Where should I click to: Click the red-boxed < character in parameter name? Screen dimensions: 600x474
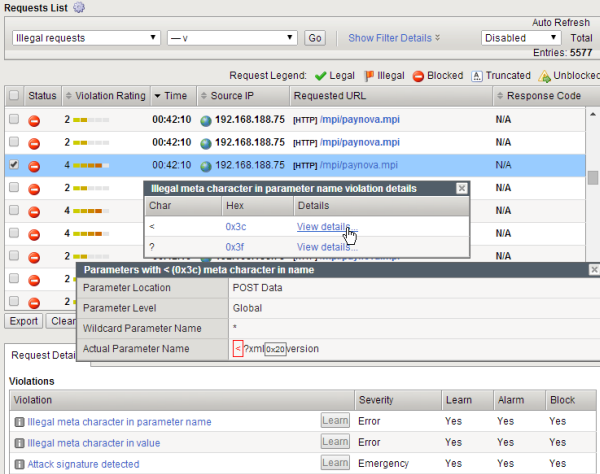point(237,348)
